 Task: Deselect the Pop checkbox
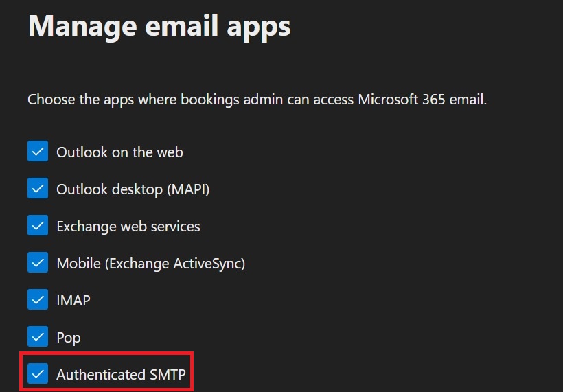[38, 337]
